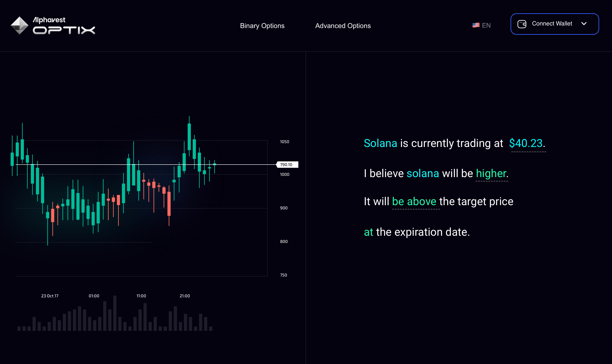Viewport: 612px width, 364px height.
Task: Select the 'be above' underlined phrase
Action: [x=414, y=202]
